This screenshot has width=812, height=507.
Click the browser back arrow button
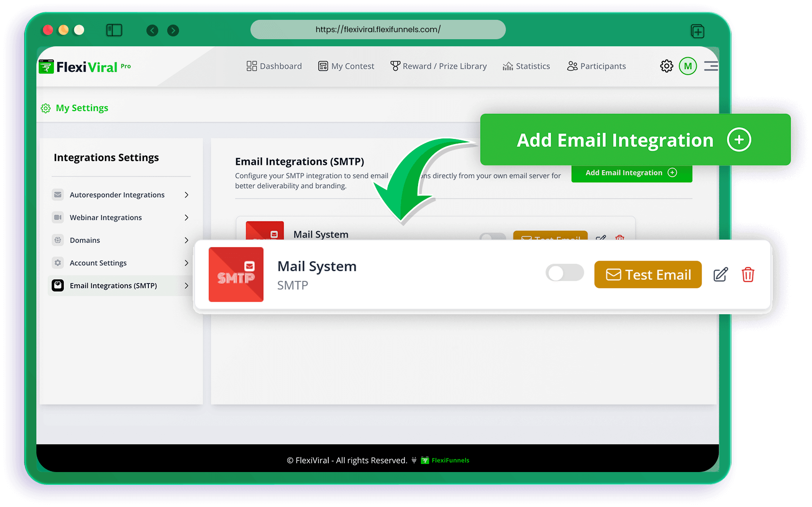click(152, 31)
